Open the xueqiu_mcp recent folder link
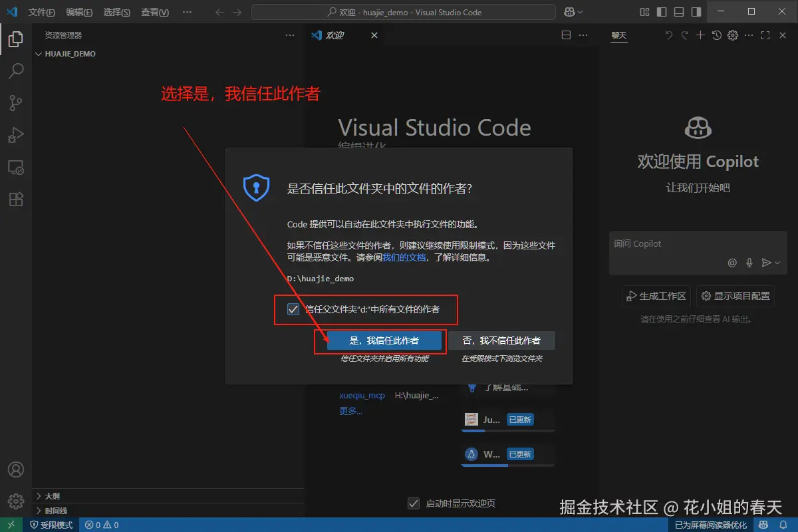Image resolution: width=798 pixels, height=532 pixels. point(362,395)
